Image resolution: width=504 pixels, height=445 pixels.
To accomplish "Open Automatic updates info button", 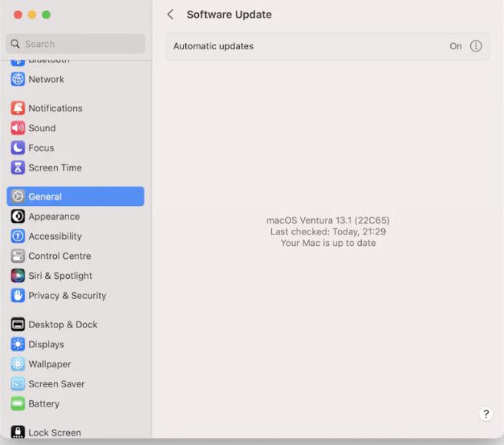I will coord(476,46).
